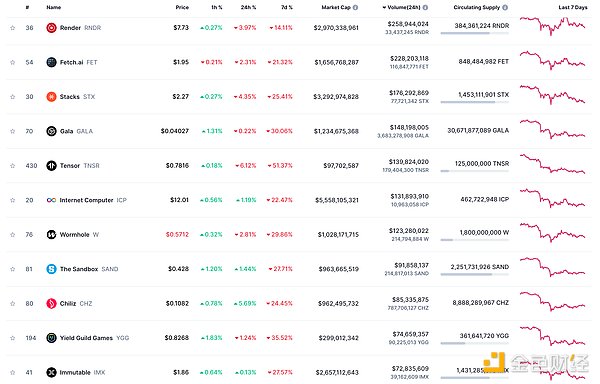Sort by the Name column header
The image size is (600, 384).
pos(54,7)
